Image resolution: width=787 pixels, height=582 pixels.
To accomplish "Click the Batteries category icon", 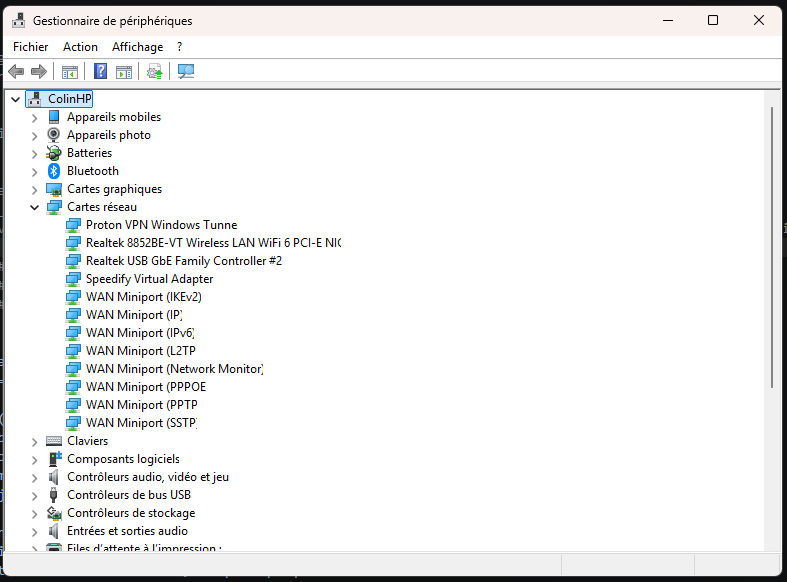I will pos(54,153).
